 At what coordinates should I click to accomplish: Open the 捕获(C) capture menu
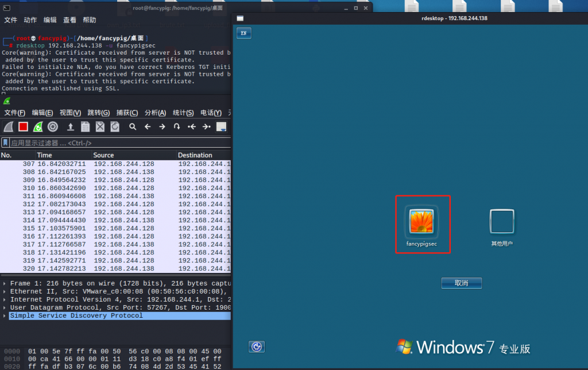pos(127,113)
